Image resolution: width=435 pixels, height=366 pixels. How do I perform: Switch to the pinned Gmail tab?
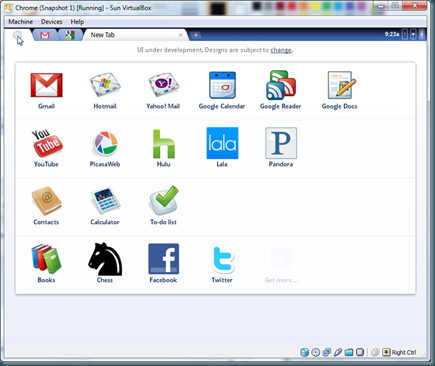click(x=45, y=35)
